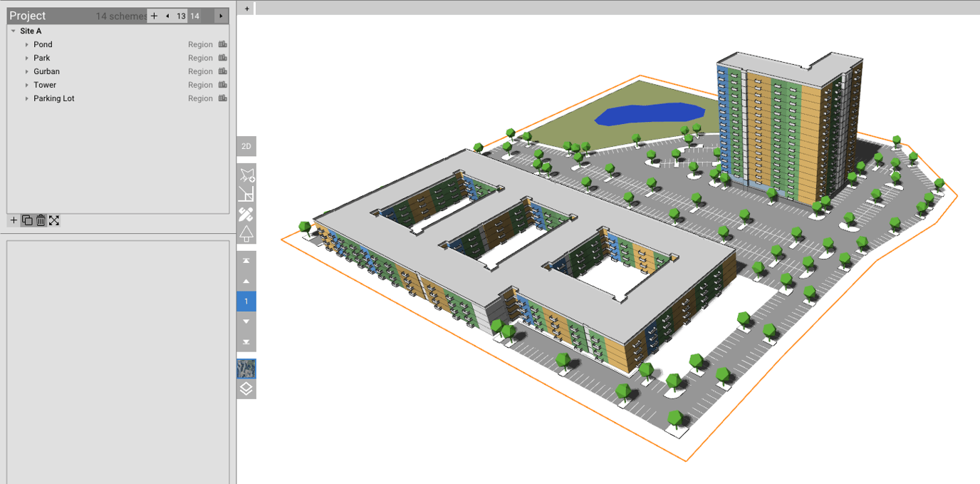Step up one floor level
Screen dimensions: 980x484
tap(246, 282)
